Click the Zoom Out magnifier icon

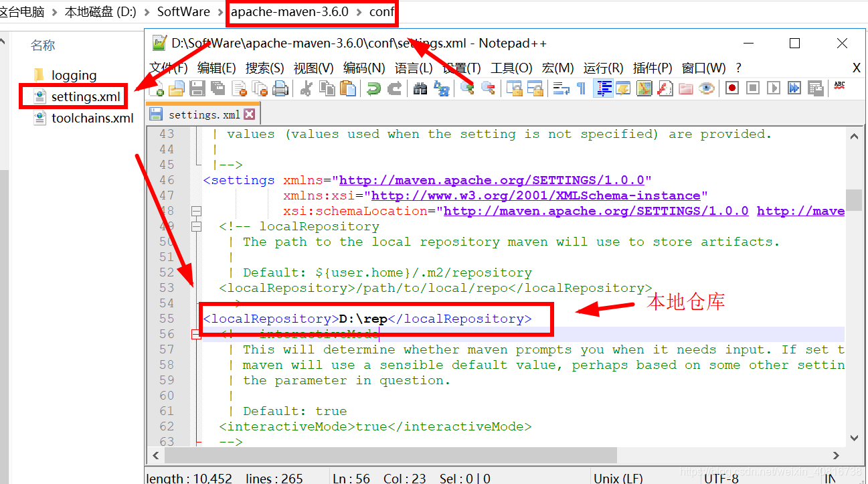(x=489, y=88)
